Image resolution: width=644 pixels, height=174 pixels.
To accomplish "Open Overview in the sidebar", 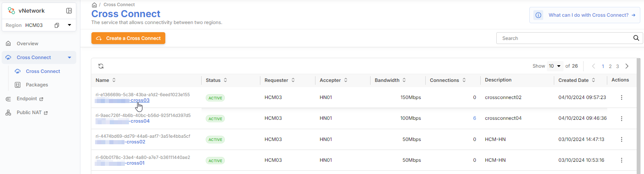I will (x=27, y=44).
